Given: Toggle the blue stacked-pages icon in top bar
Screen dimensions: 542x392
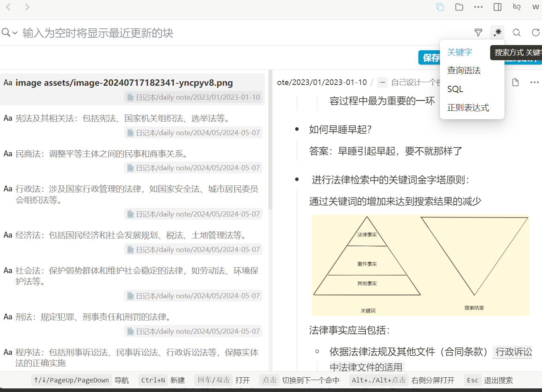Looking at the screenshot, I should (x=440, y=7).
